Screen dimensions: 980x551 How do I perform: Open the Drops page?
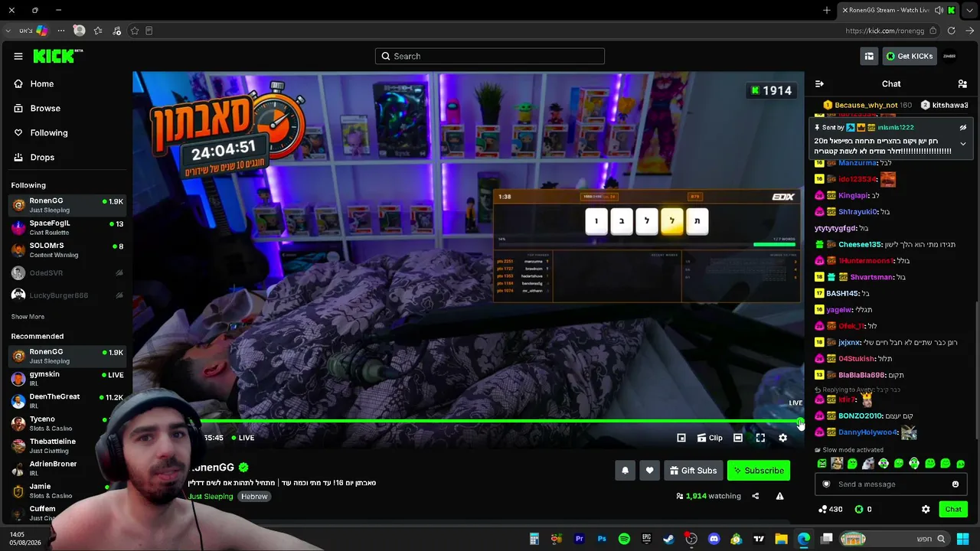coord(34,157)
